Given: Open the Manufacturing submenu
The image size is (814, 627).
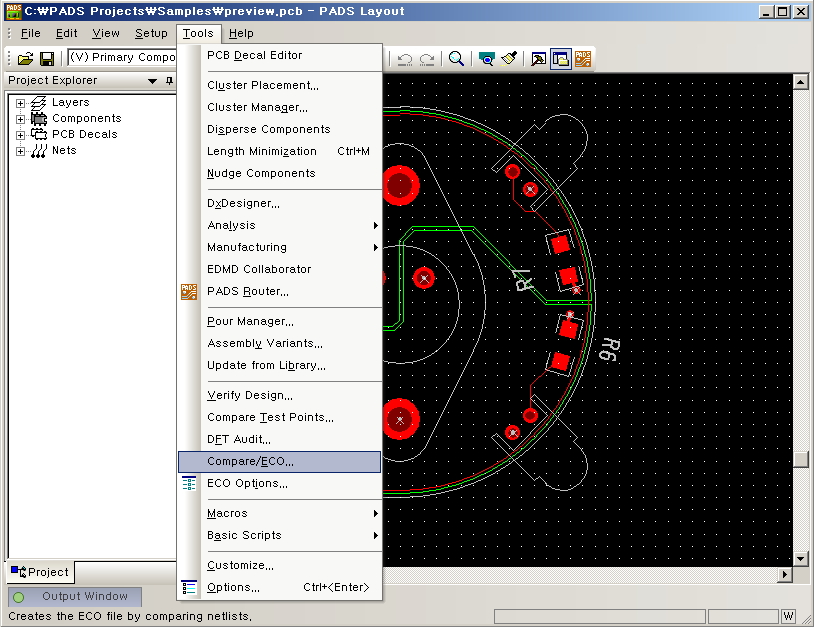Looking at the screenshot, I should click(x=279, y=248).
